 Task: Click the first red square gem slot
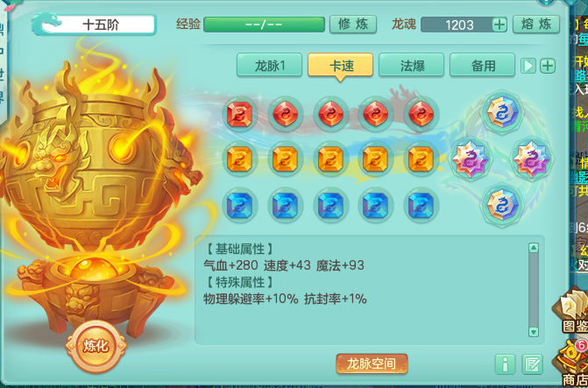pos(239,114)
